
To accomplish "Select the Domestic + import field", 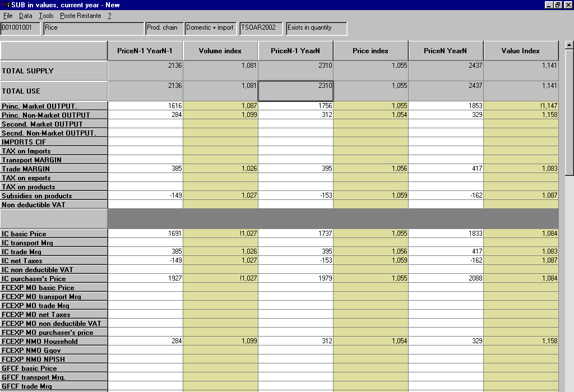I will [210, 28].
